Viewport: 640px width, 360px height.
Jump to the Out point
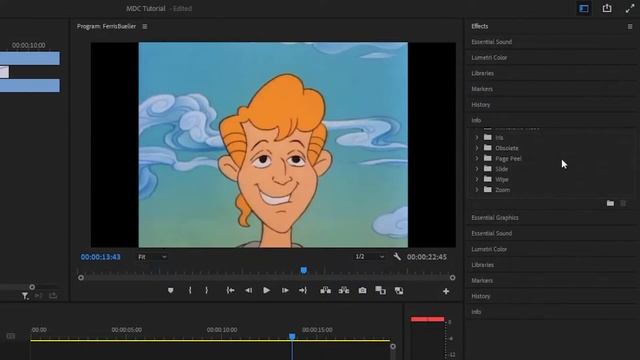302,290
